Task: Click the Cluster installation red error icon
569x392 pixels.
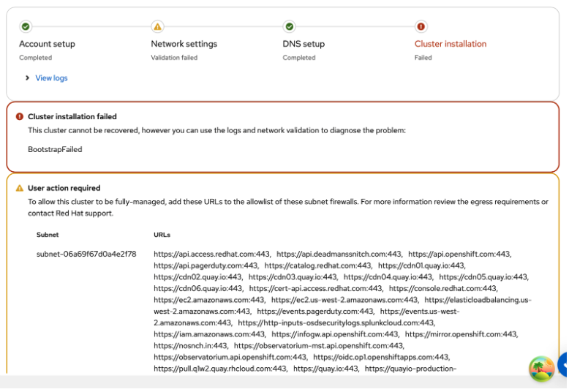Action: click(421, 27)
